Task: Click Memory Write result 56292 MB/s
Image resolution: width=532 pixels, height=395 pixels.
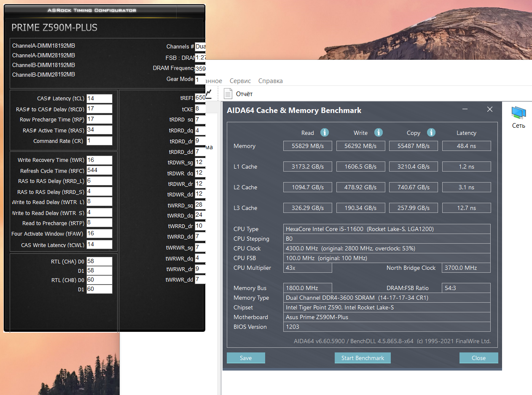Action: point(360,146)
